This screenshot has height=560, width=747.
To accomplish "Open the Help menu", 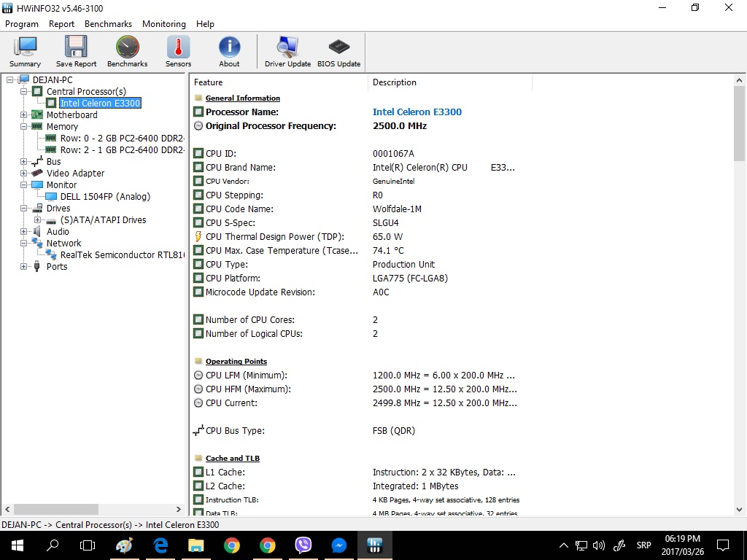I will click(205, 24).
